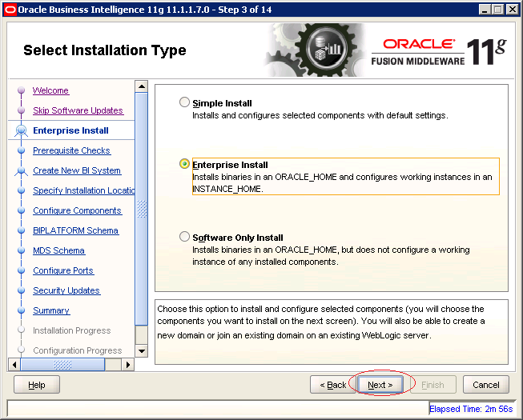
Task: Select the Simple Install radio button
Action: click(184, 102)
